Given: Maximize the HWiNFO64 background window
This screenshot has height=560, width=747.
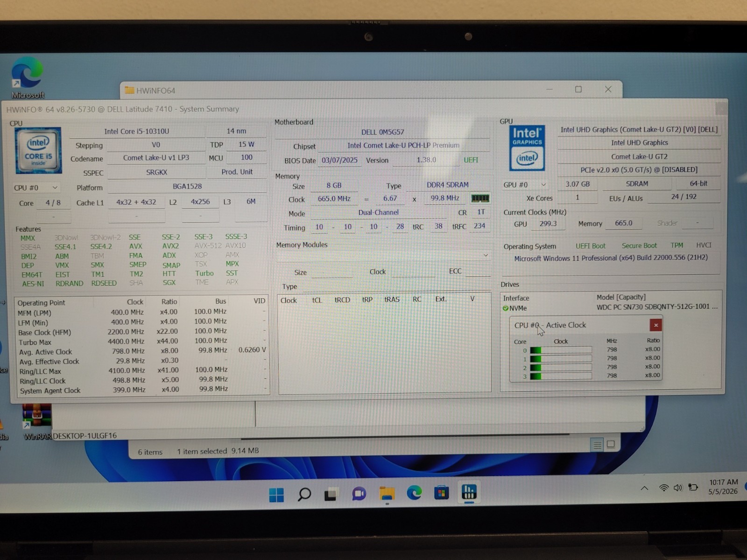Looking at the screenshot, I should (x=578, y=89).
